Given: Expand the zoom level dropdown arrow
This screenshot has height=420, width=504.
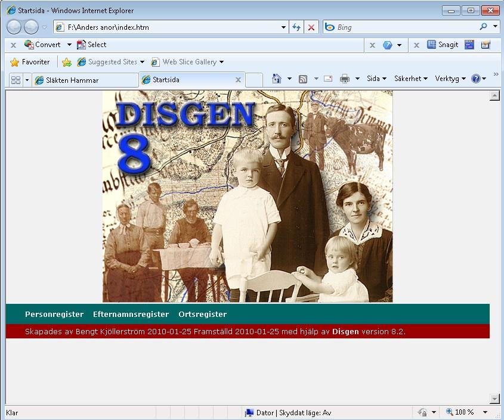Looking at the screenshot, I should coord(485,412).
